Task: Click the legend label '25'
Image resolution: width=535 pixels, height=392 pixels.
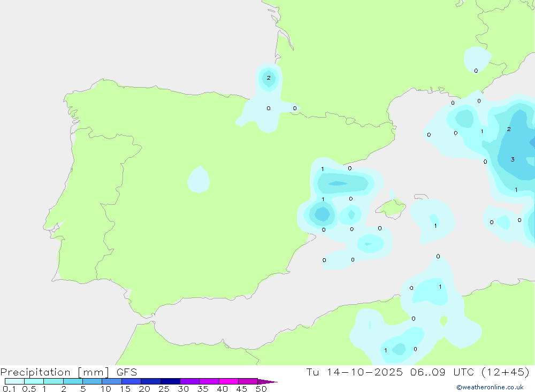Action: (x=164, y=389)
